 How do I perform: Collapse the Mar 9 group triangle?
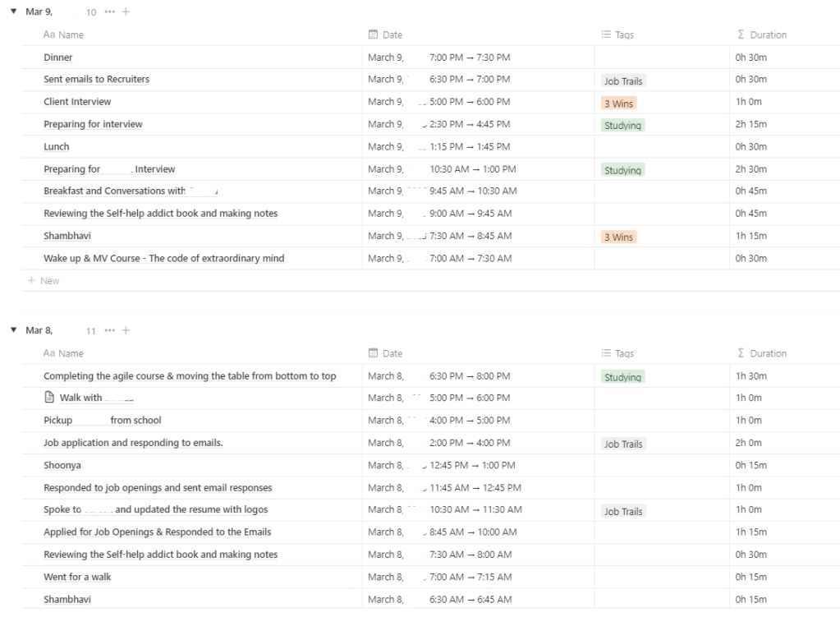coord(13,12)
